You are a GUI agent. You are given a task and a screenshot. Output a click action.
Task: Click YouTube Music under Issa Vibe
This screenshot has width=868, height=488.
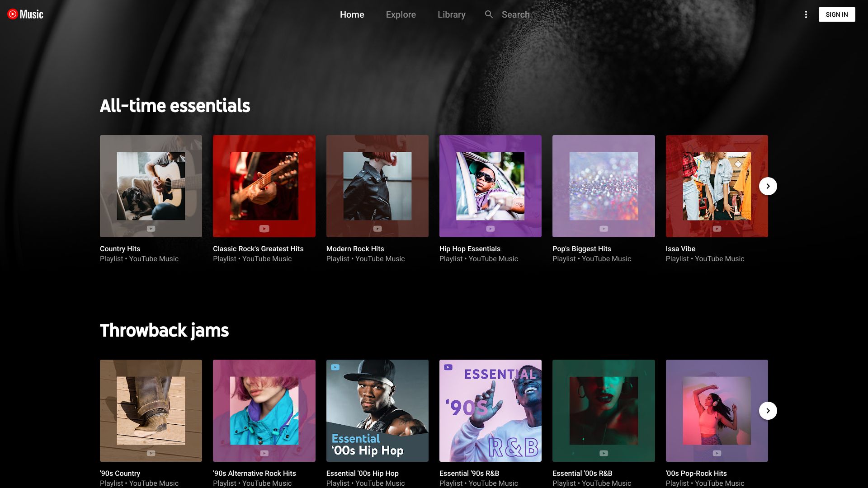click(719, 259)
